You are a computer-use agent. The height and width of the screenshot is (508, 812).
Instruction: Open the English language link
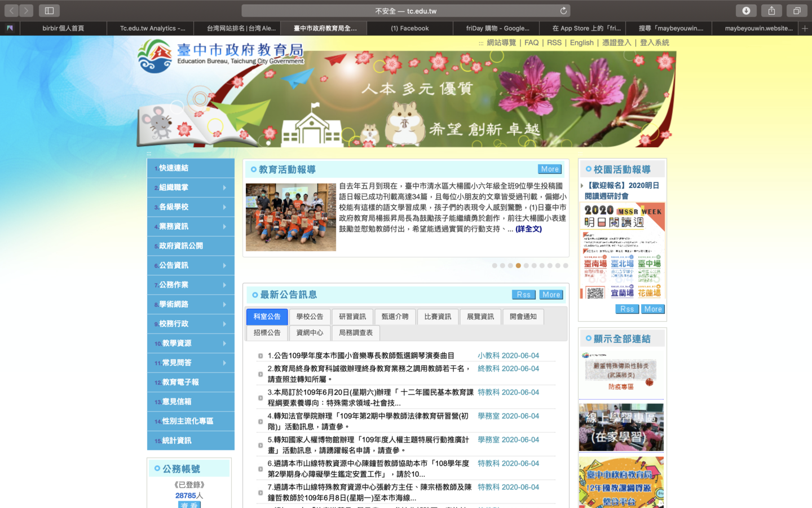(x=581, y=43)
